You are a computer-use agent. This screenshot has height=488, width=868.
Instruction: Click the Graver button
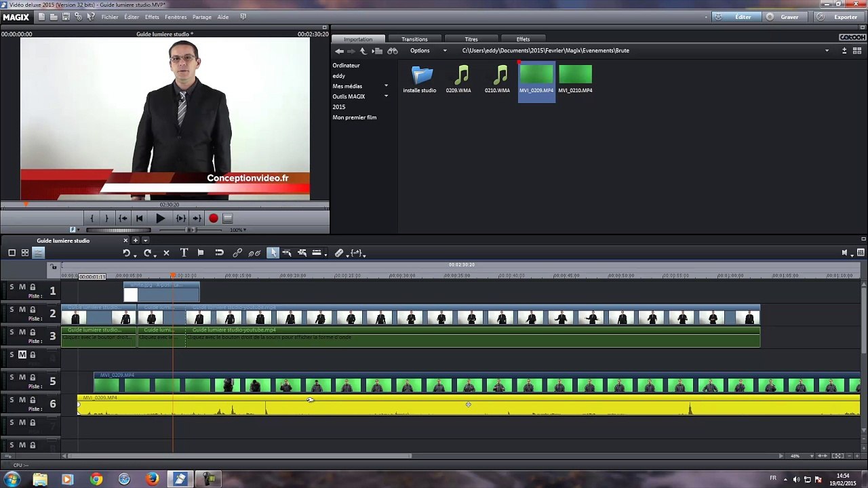point(783,17)
